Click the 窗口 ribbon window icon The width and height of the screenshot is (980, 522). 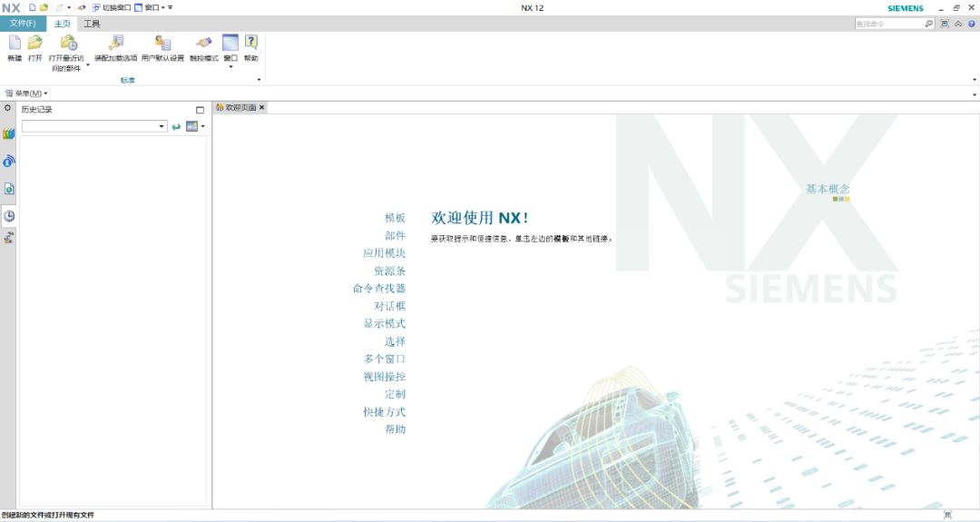pos(230,44)
